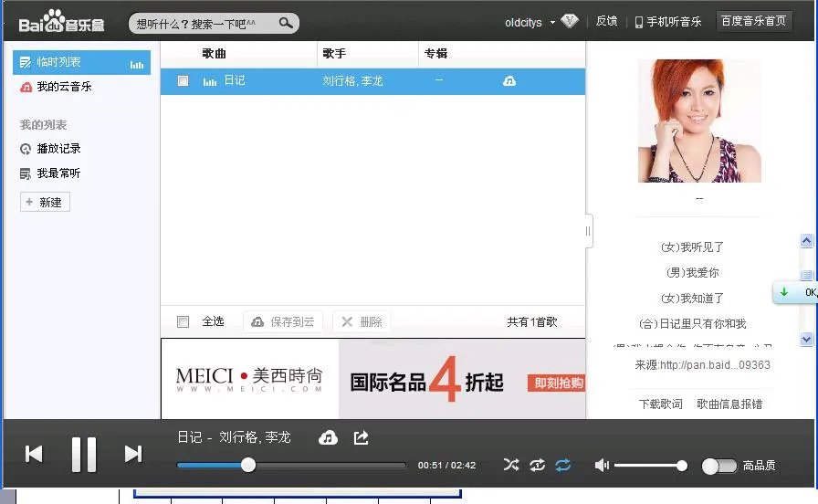Skip to the previous track

[34, 454]
